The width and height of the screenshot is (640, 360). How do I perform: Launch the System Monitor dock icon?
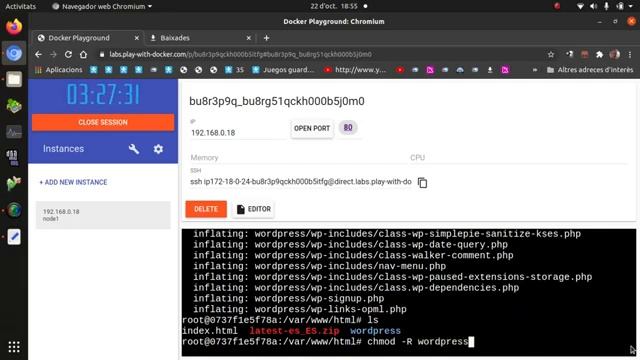14,132
